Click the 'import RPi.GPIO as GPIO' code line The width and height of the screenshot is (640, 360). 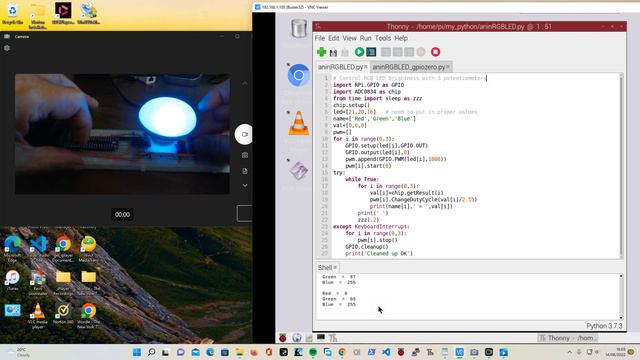tap(369, 85)
